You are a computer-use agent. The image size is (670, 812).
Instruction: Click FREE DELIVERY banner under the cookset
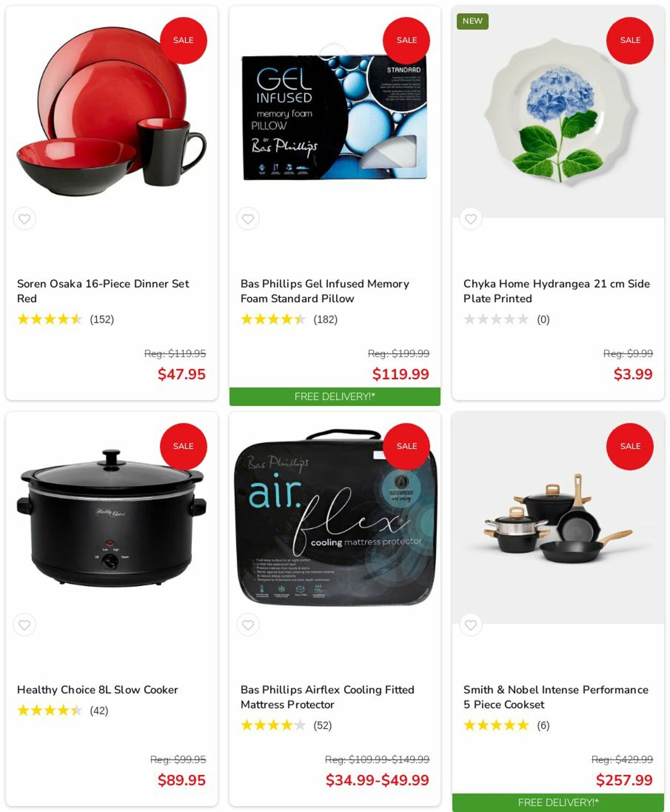[x=558, y=802]
